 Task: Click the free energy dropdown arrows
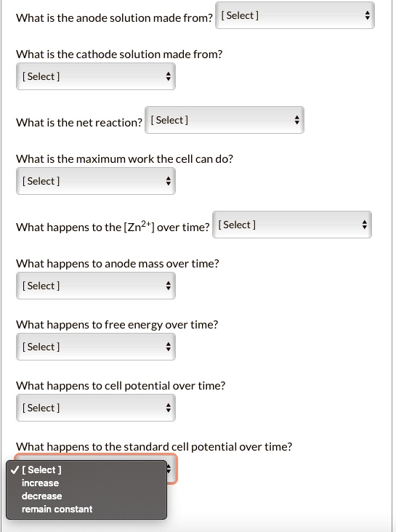coord(169,347)
